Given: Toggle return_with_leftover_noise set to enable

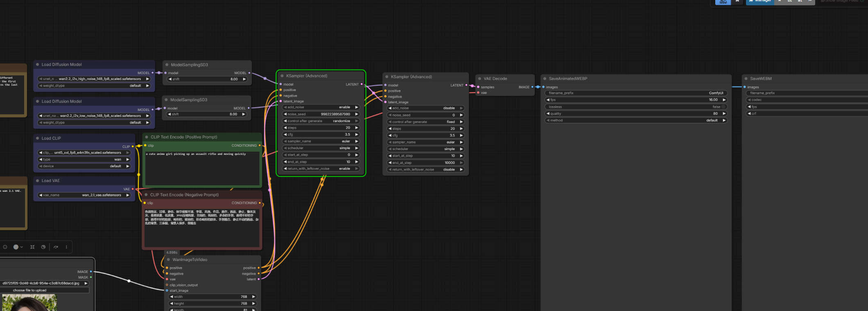Looking at the screenshot, I should (x=321, y=169).
